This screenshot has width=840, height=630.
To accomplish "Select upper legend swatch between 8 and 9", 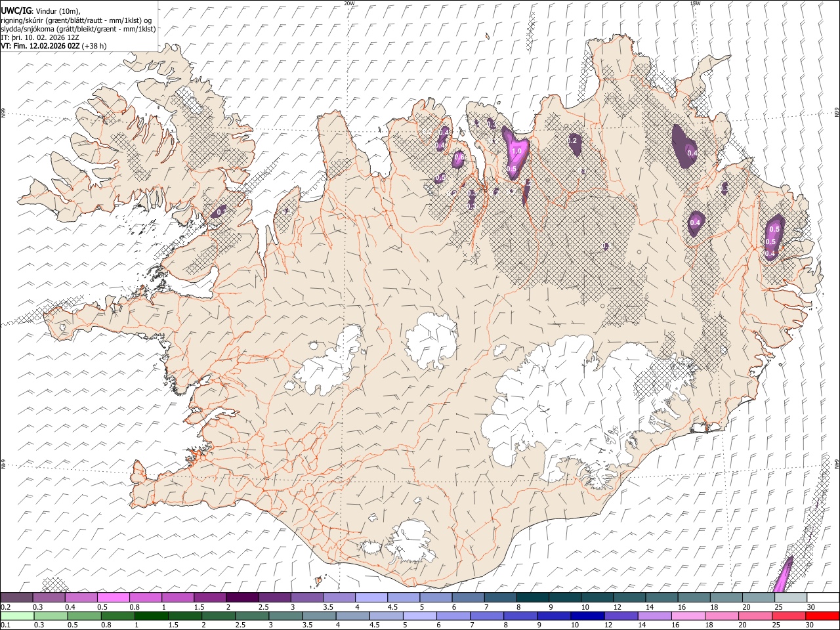I will click(x=532, y=597).
